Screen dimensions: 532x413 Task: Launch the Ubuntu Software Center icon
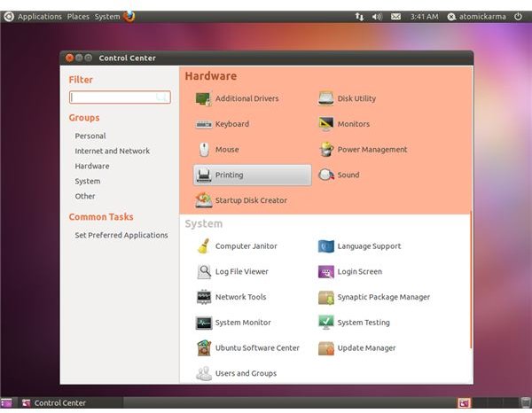coord(204,348)
